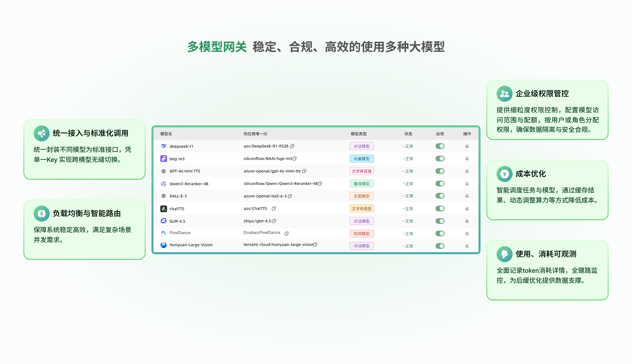Click the 模型类型 column header
Screen dimensions: 632x364
coord(359,134)
